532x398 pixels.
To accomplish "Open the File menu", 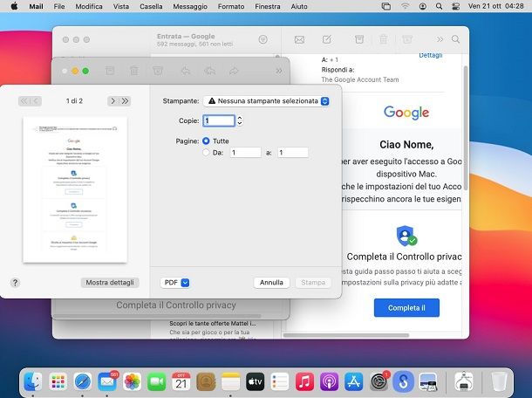I will pos(59,6).
